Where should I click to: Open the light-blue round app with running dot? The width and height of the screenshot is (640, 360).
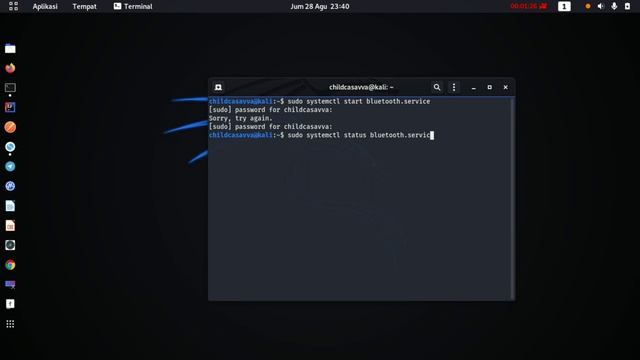[10, 147]
